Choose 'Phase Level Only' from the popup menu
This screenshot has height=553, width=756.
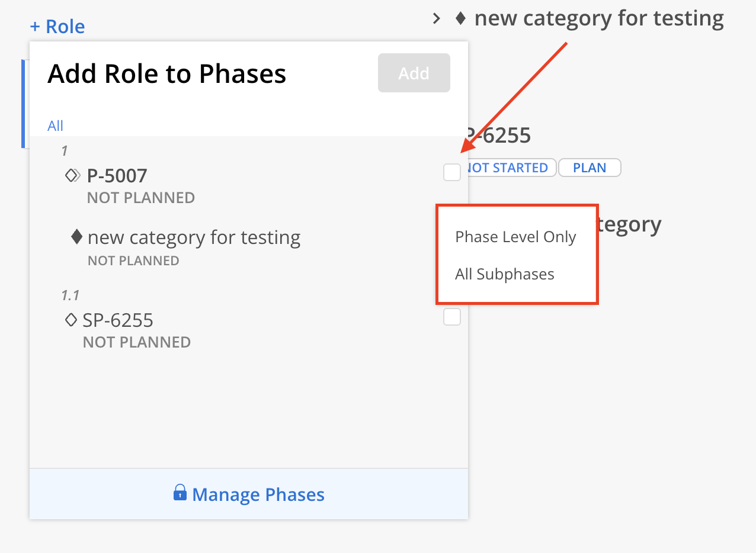(515, 237)
